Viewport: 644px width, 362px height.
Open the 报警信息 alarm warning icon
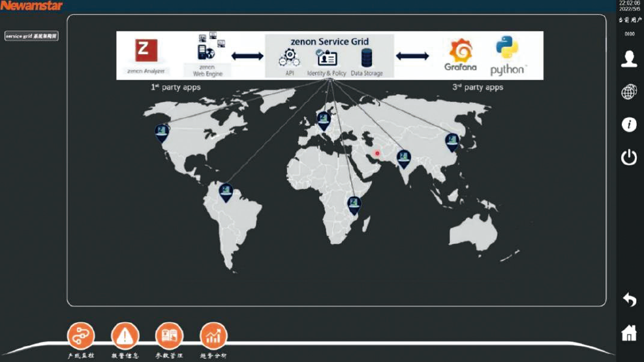(x=125, y=336)
